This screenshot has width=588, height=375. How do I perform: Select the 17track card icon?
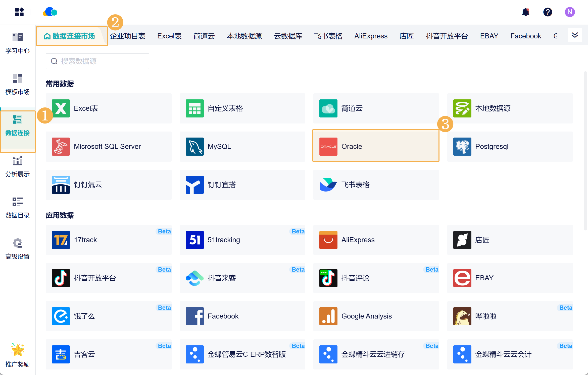tap(61, 240)
